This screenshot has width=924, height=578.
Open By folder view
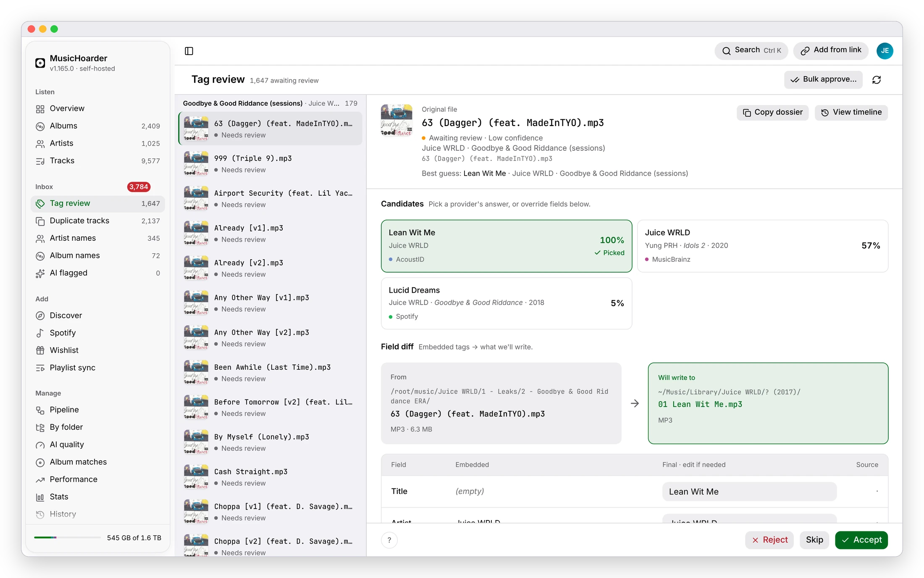[x=98, y=427]
